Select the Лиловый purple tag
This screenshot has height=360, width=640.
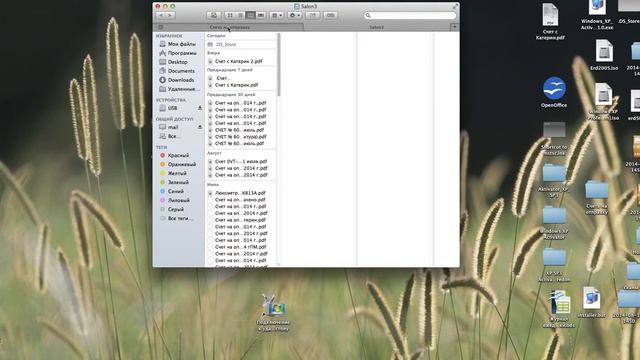click(178, 200)
